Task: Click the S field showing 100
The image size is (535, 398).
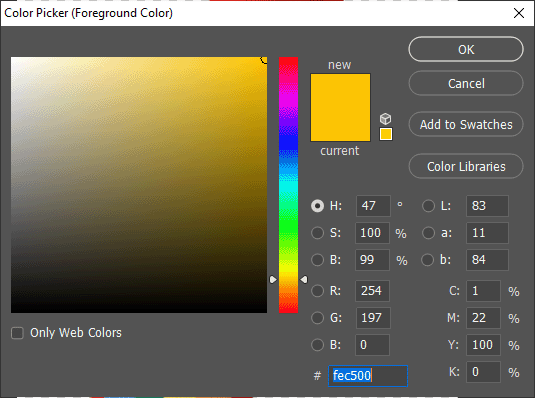Action: [373, 233]
